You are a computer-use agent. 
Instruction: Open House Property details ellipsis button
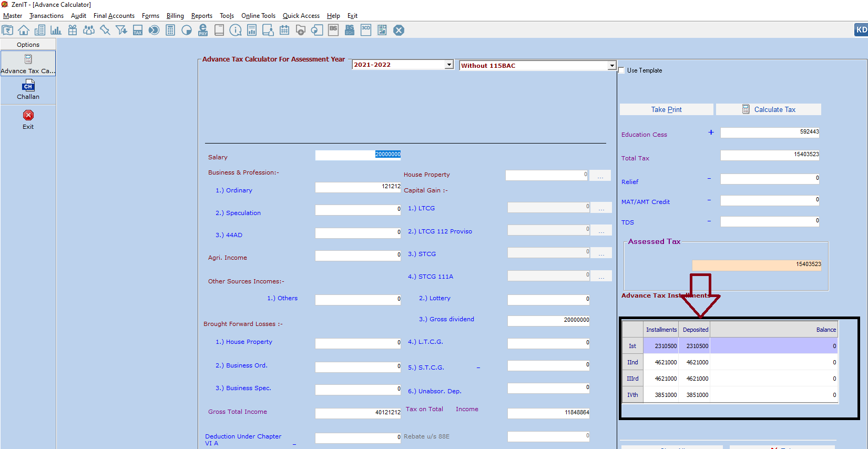(600, 175)
